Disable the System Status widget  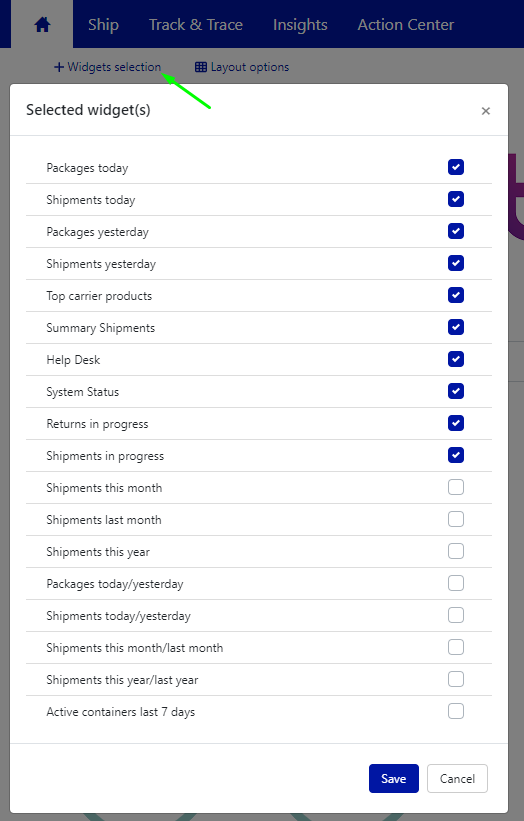tap(456, 391)
